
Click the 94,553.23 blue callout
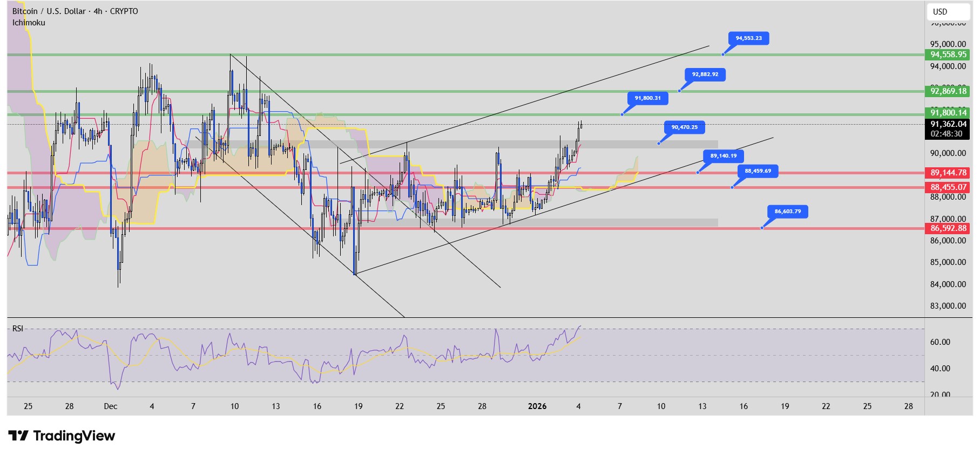pos(748,38)
